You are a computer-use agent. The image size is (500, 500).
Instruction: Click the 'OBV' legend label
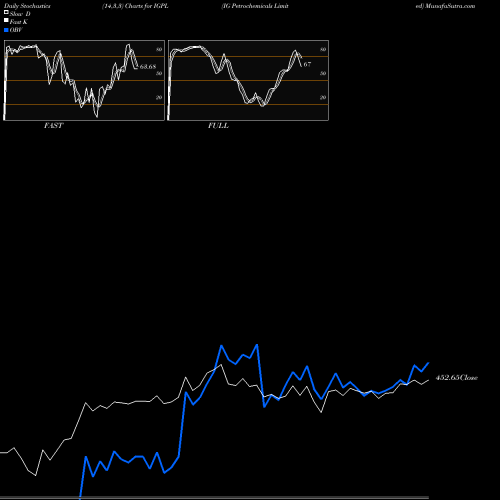pos(16,30)
